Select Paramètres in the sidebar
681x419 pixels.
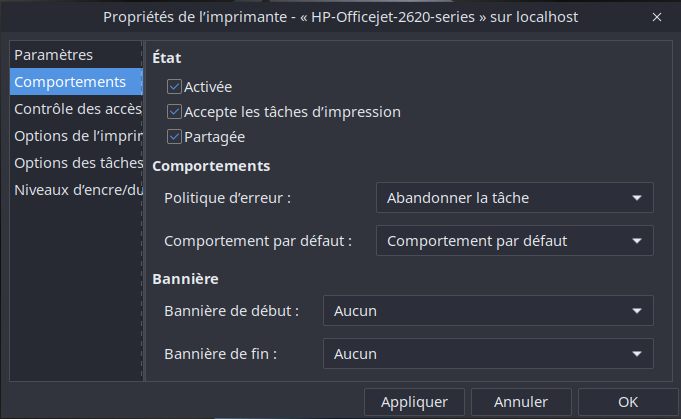(54, 55)
